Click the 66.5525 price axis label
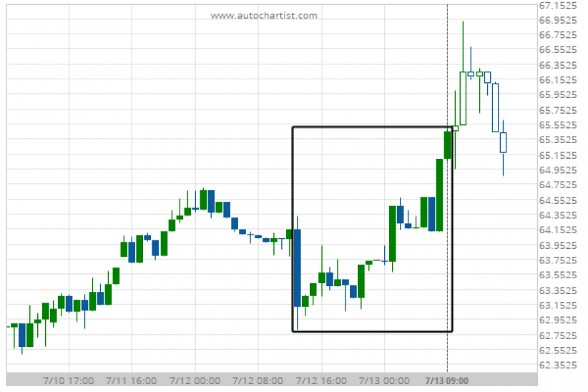 pos(558,49)
